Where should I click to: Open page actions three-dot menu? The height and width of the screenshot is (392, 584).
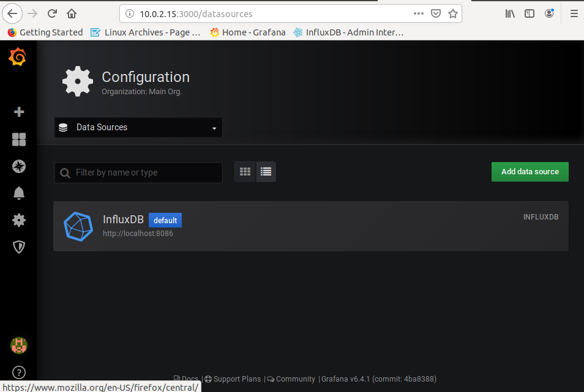pyautogui.click(x=419, y=14)
